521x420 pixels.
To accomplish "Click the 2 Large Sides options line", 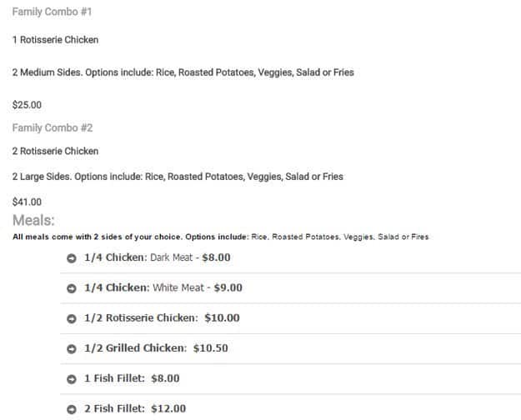I will [x=178, y=177].
